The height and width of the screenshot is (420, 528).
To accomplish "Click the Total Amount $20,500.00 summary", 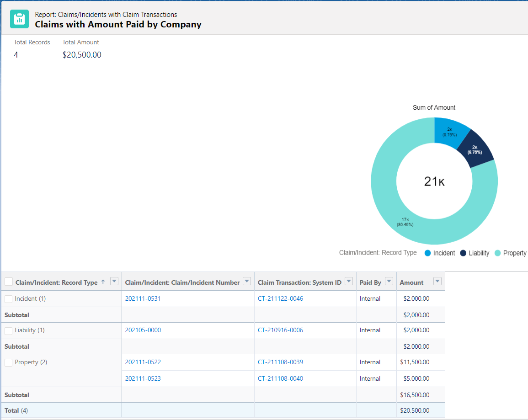I will (82, 55).
